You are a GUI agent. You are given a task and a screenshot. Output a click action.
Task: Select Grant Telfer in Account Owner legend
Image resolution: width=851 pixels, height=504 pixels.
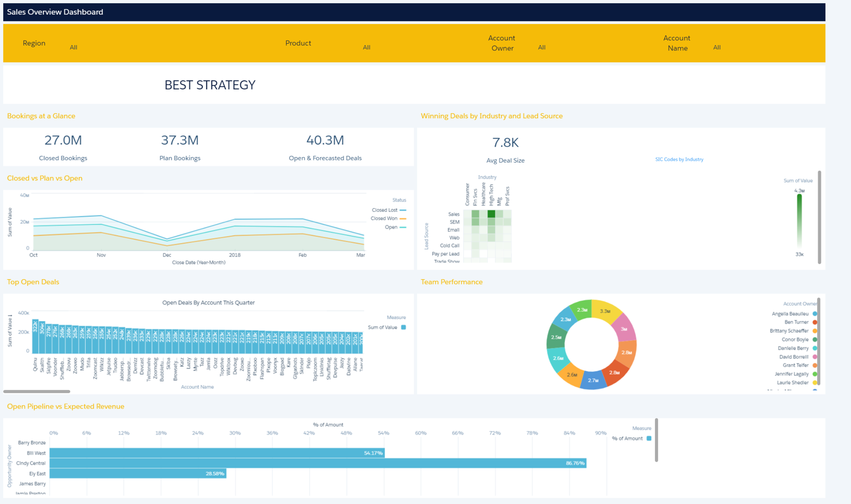(x=800, y=365)
